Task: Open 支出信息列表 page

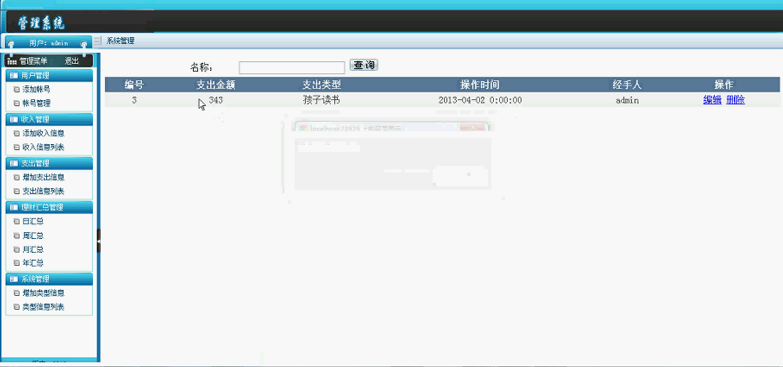Action: coord(43,191)
